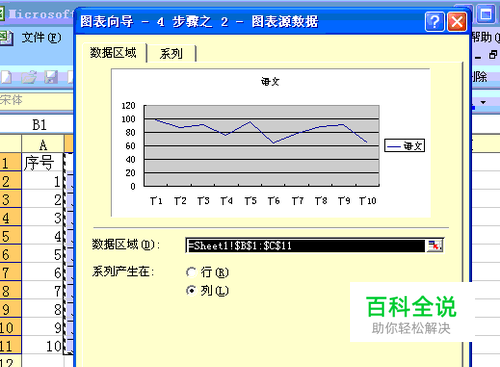Click the restore window button of workbook
500x367 pixels.
click(493, 55)
